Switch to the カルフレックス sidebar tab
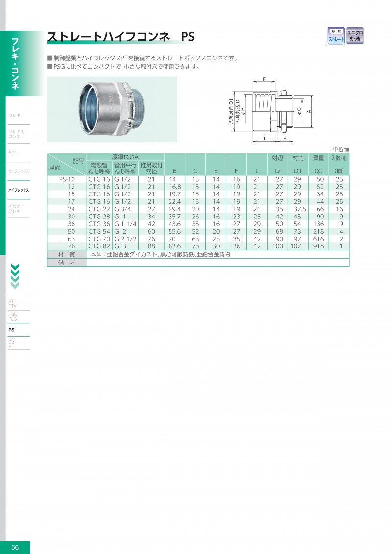Image resolution: width=392 pixels, height=554 pixels. point(19,171)
